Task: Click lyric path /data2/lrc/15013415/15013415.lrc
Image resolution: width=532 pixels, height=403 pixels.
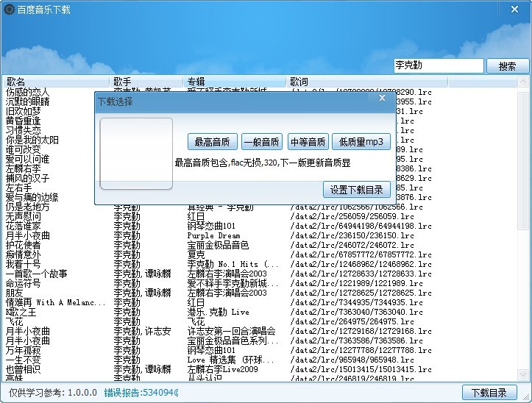Action: [x=361, y=369]
